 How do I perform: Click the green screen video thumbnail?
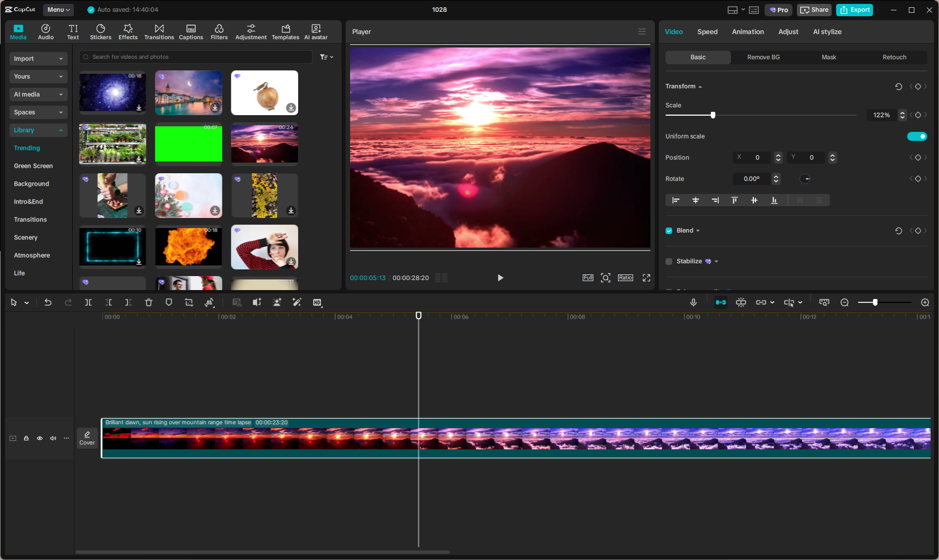[x=188, y=144]
